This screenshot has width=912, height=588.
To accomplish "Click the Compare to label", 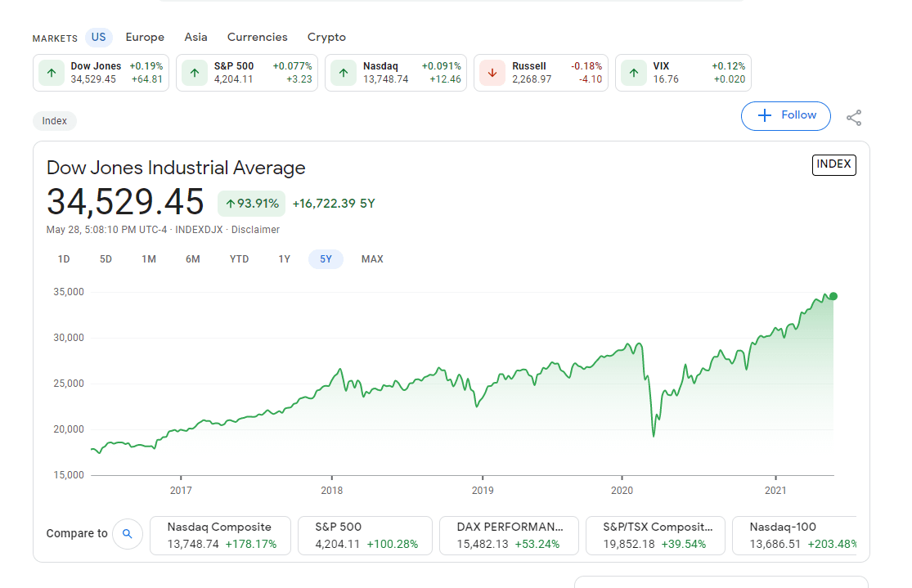I will coord(77,533).
